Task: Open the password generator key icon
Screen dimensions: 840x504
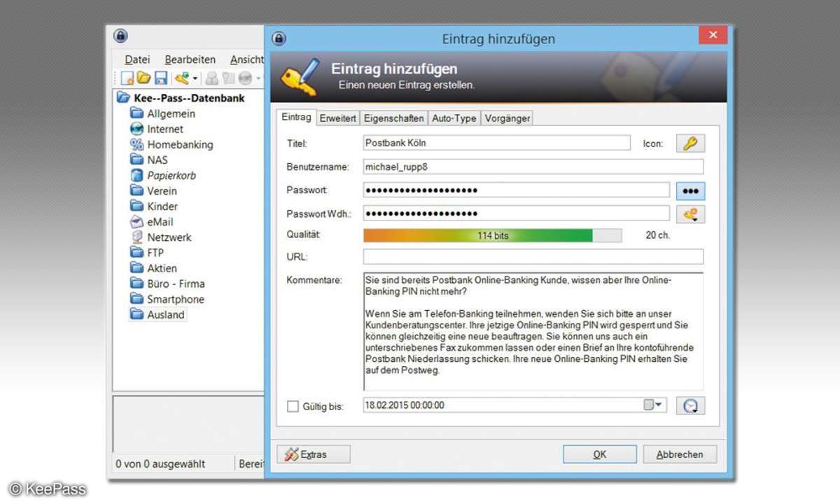Action: pyautogui.click(x=690, y=214)
